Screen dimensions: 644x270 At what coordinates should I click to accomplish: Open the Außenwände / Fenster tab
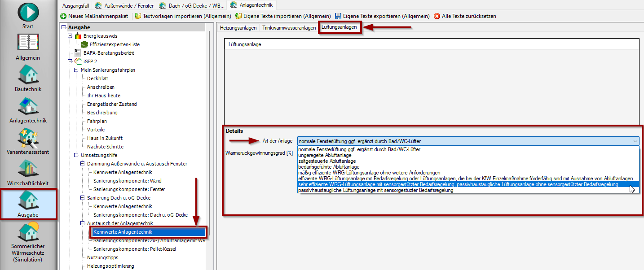click(x=124, y=5)
